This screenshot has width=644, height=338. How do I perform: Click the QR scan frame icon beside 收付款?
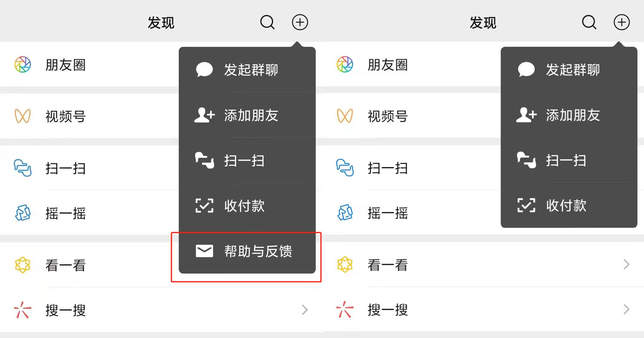(204, 206)
